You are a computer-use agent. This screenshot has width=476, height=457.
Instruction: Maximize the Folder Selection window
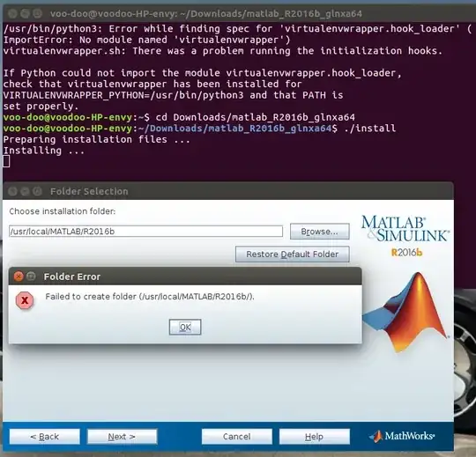(37, 191)
